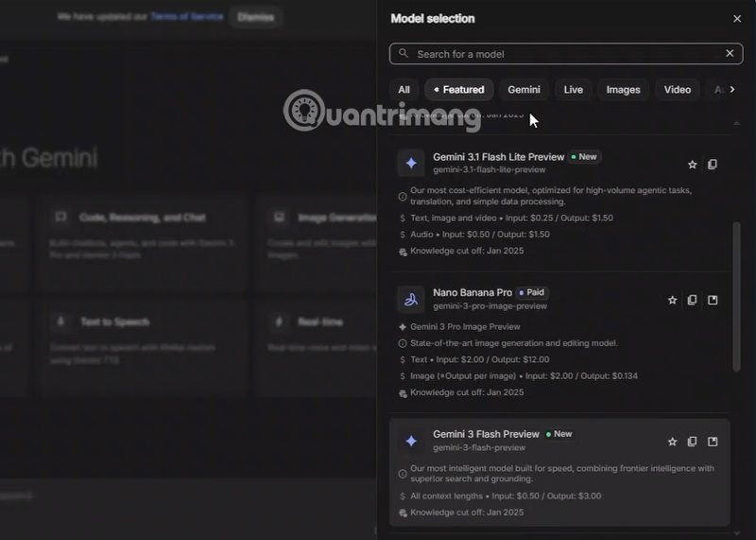The image size is (756, 540).
Task: Click the gemini-3.1-flash-lite-preview ID text
Action: [x=490, y=170]
